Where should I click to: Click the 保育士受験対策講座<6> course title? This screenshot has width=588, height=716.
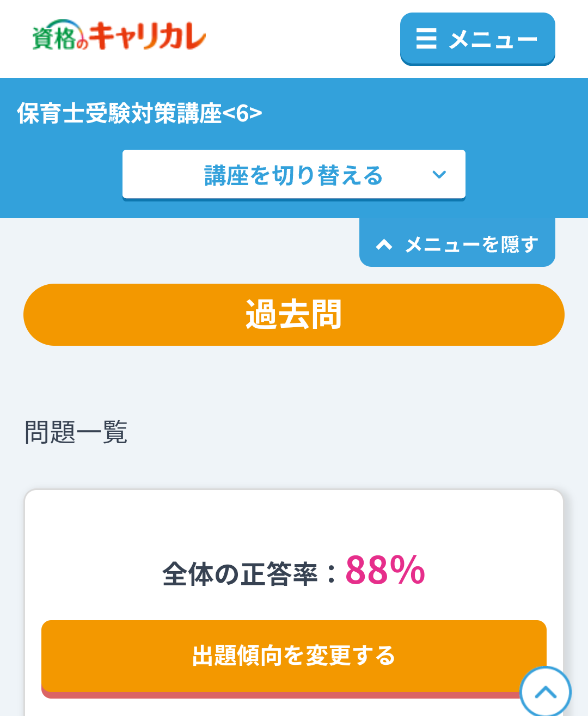[x=139, y=113]
